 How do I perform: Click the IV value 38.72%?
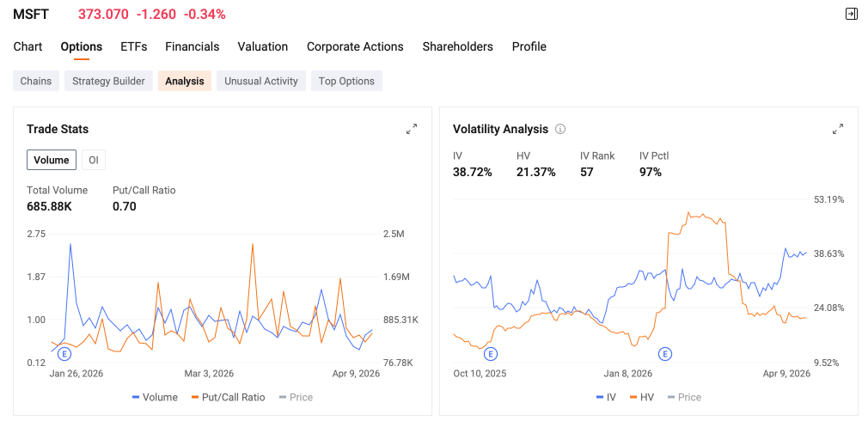click(472, 172)
